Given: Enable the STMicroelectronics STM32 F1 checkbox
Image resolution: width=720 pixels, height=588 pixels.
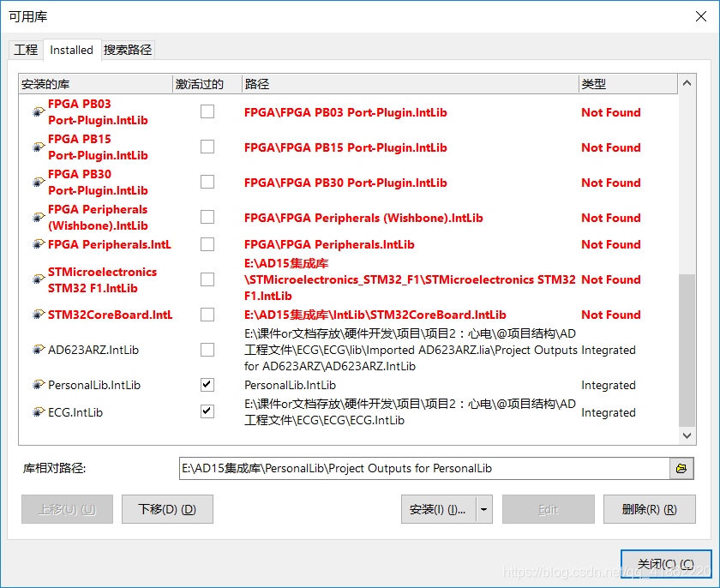Looking at the screenshot, I should pos(207,279).
